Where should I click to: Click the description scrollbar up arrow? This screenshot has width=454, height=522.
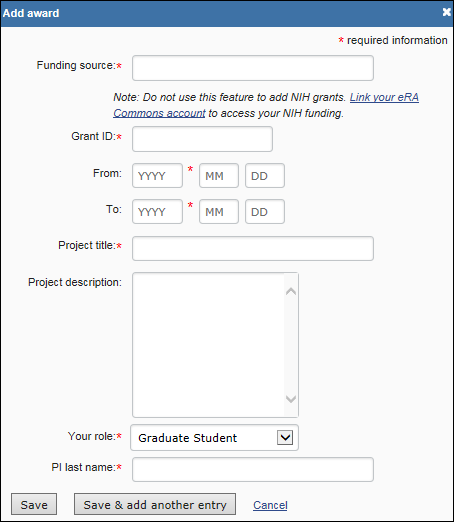[291, 291]
